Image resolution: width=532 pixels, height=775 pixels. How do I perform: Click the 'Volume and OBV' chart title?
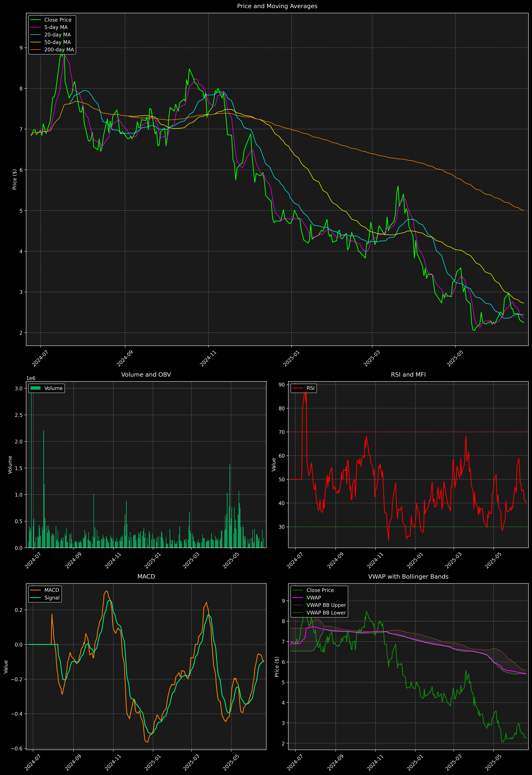pos(146,374)
